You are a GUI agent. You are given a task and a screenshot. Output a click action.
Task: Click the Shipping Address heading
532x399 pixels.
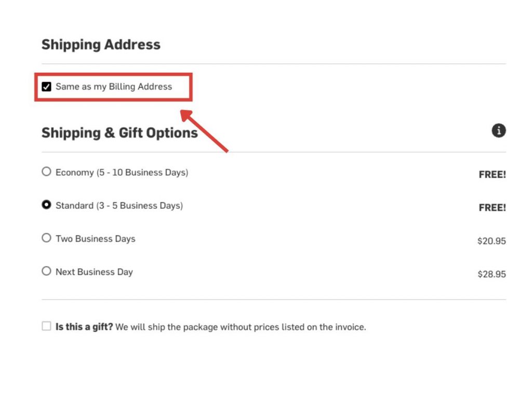click(101, 45)
